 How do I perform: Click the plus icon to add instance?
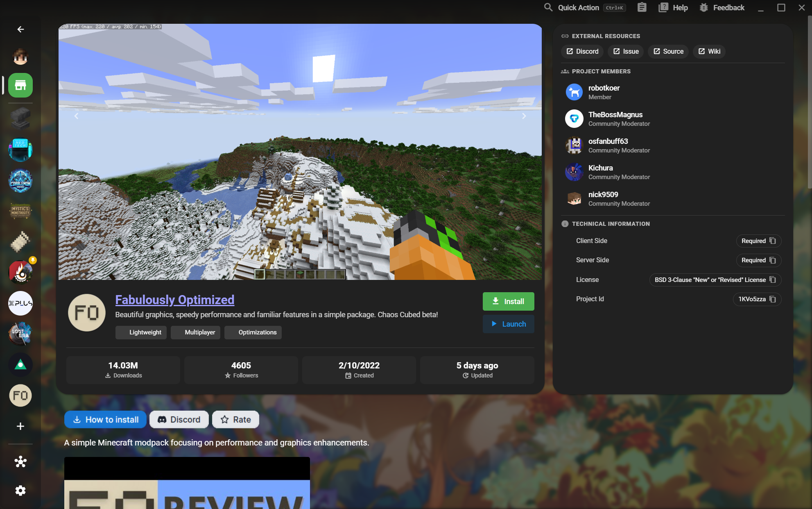20,426
